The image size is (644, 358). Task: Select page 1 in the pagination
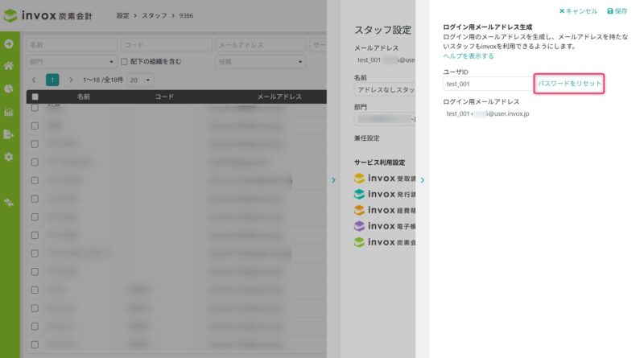coord(52,80)
